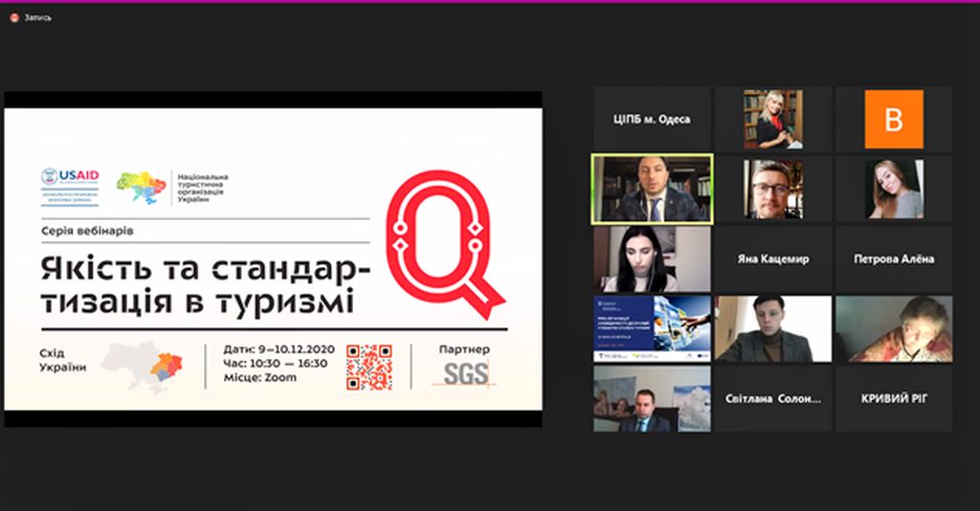Click the 'Якість та стандартизація в туризмі' title
The height and width of the screenshot is (511, 980).
point(206,285)
